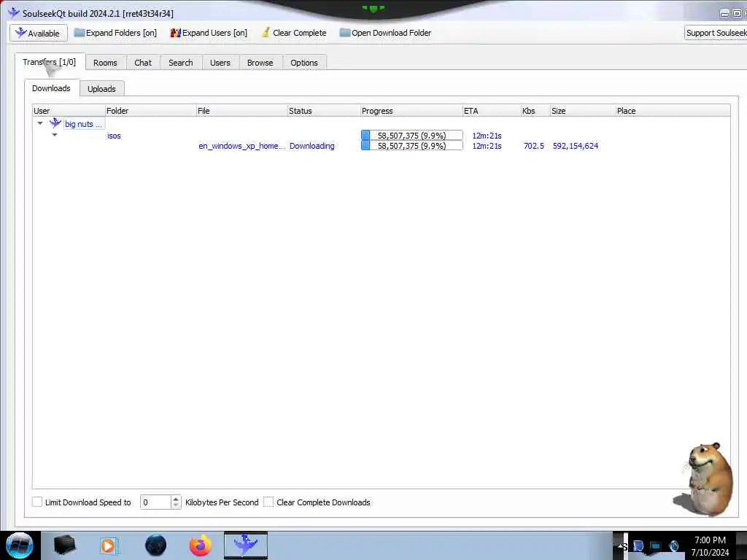The width and height of the screenshot is (747, 560).
Task: Click the Downloading status text
Action: (312, 146)
